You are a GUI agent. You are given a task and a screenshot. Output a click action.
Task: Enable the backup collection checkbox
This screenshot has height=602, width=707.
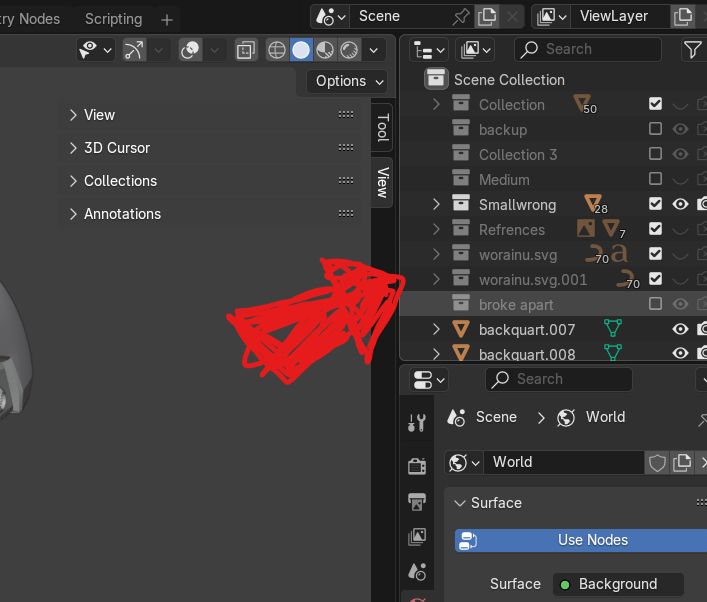tap(655, 129)
